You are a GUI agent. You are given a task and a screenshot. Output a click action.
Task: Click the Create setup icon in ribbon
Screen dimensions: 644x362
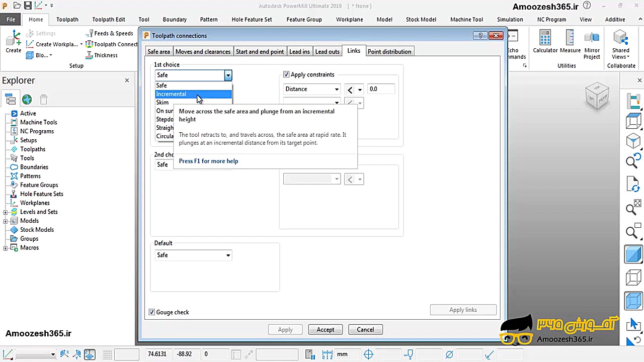tap(14, 41)
